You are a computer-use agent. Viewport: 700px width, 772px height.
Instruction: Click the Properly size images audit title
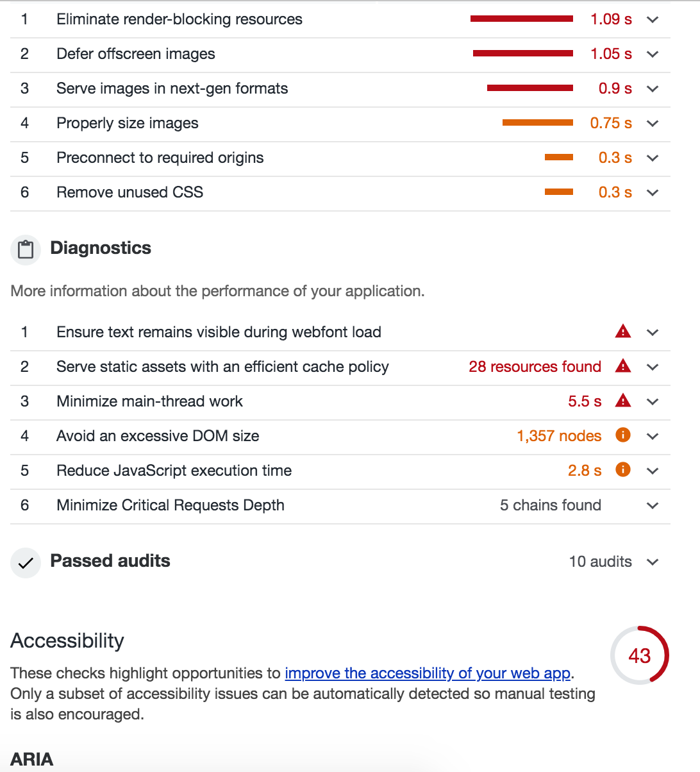click(x=128, y=123)
